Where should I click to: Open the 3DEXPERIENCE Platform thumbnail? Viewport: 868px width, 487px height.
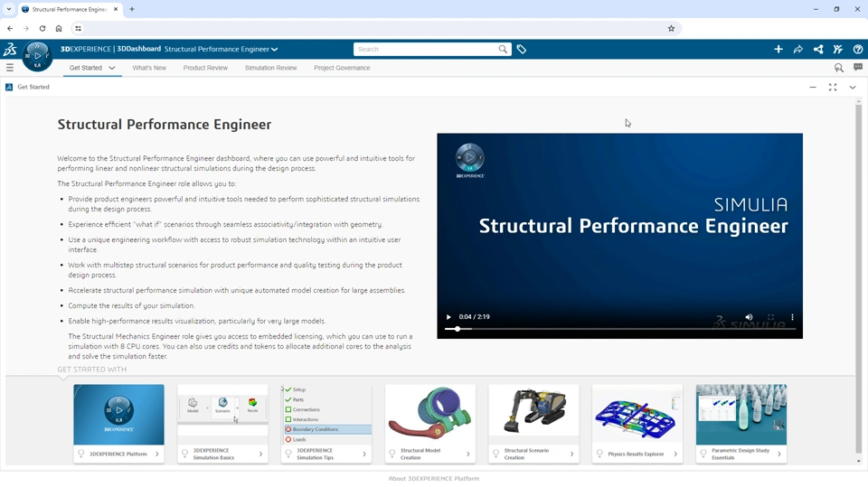pyautogui.click(x=119, y=415)
